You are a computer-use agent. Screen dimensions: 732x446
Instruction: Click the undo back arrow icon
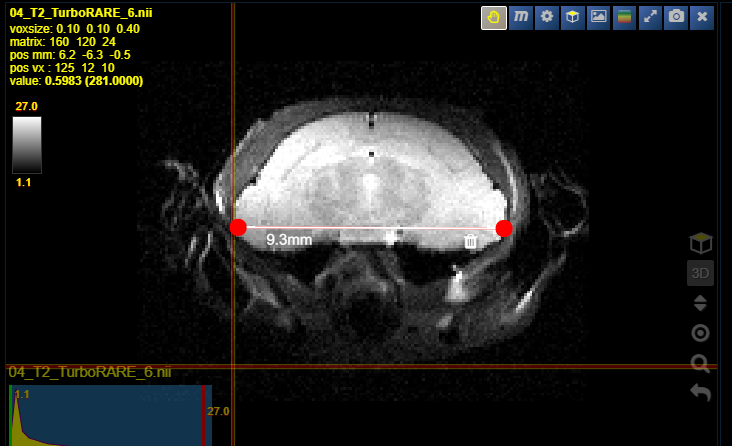pyautogui.click(x=700, y=392)
